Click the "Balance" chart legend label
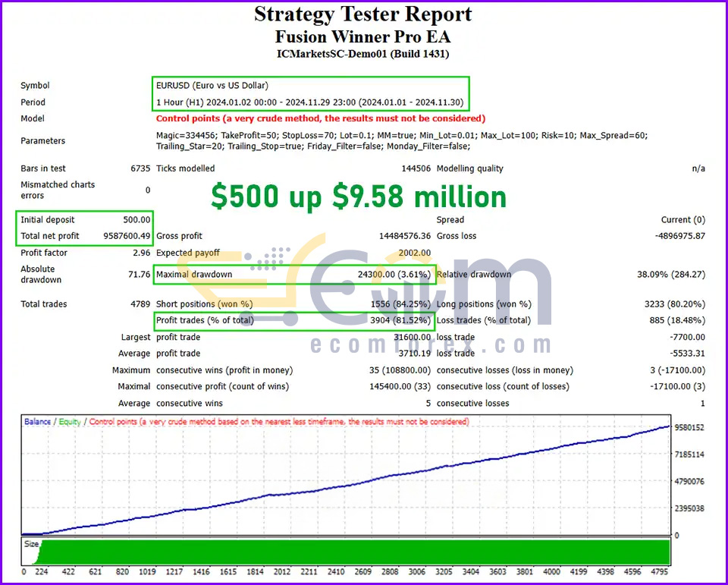The width and height of the screenshot is (728, 585). 37,422
